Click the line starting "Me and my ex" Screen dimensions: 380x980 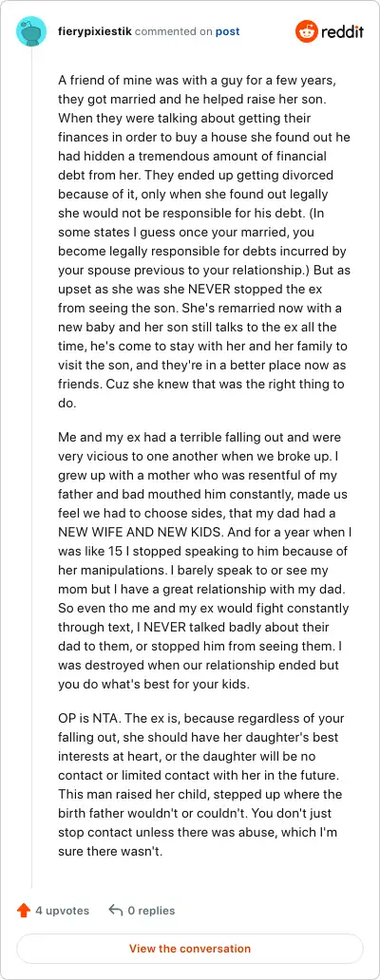pyautogui.click(x=199, y=438)
